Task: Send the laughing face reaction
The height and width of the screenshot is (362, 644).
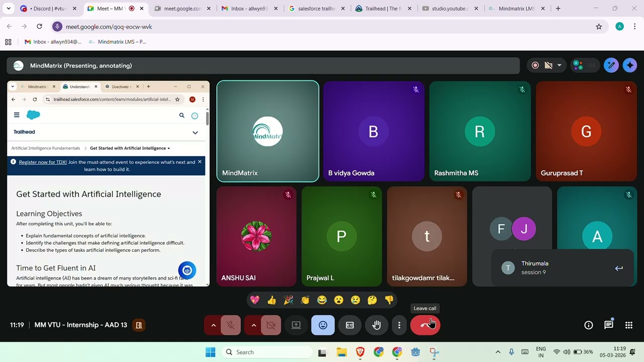Action: [322, 300]
